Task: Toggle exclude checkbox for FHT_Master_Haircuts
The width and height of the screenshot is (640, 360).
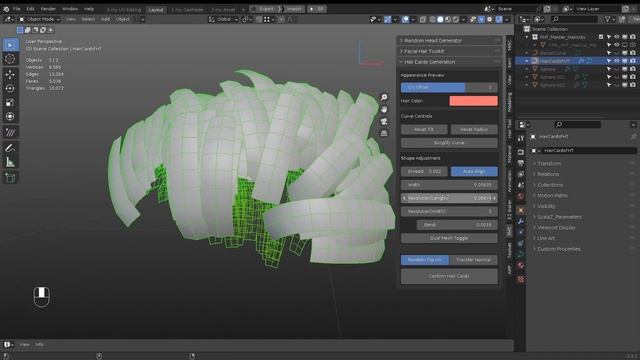Action: coord(601,37)
